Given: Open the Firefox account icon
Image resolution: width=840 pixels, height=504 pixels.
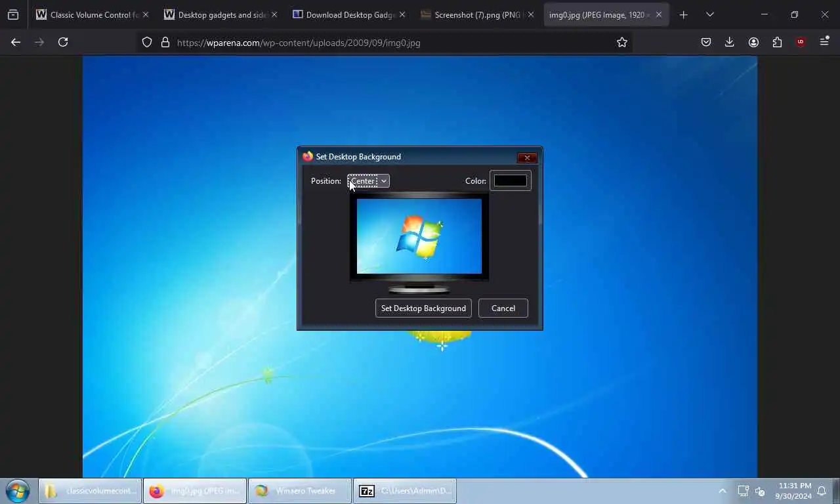Looking at the screenshot, I should coord(753,42).
